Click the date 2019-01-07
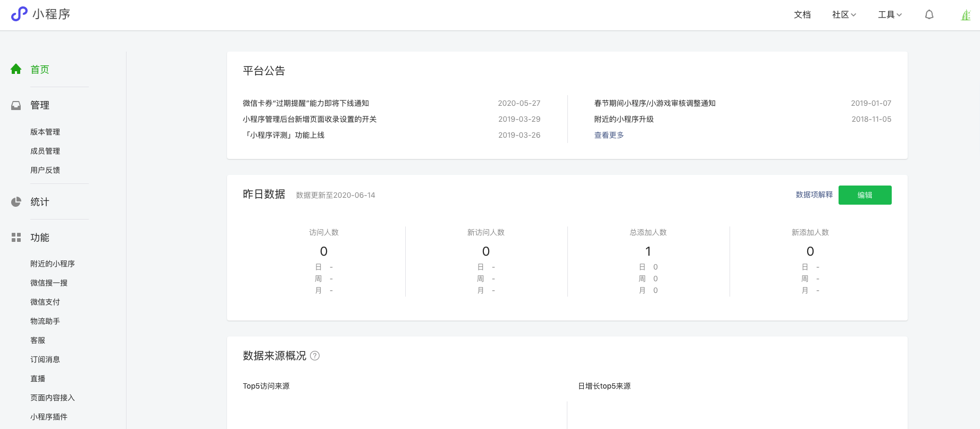Screen dimensions: 980x429 (871, 103)
